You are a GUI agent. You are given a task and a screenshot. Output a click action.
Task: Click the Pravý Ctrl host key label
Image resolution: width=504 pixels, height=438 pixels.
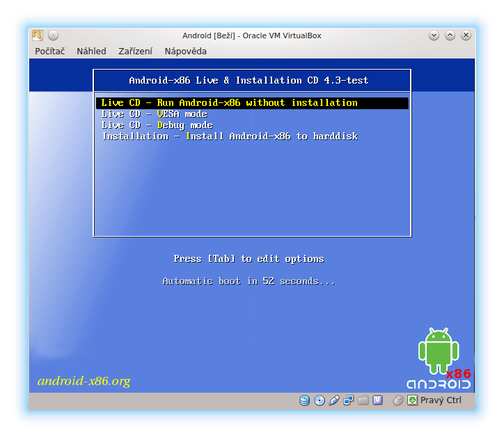441,400
